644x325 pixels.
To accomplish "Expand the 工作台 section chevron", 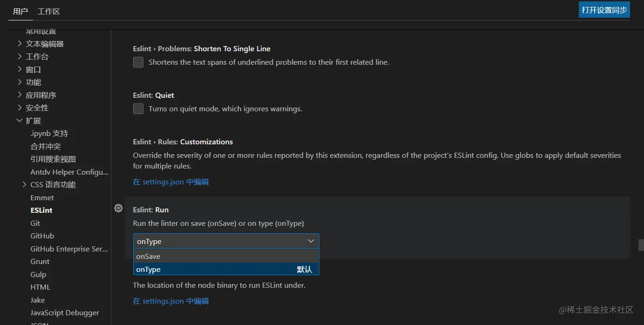I will click(x=20, y=56).
